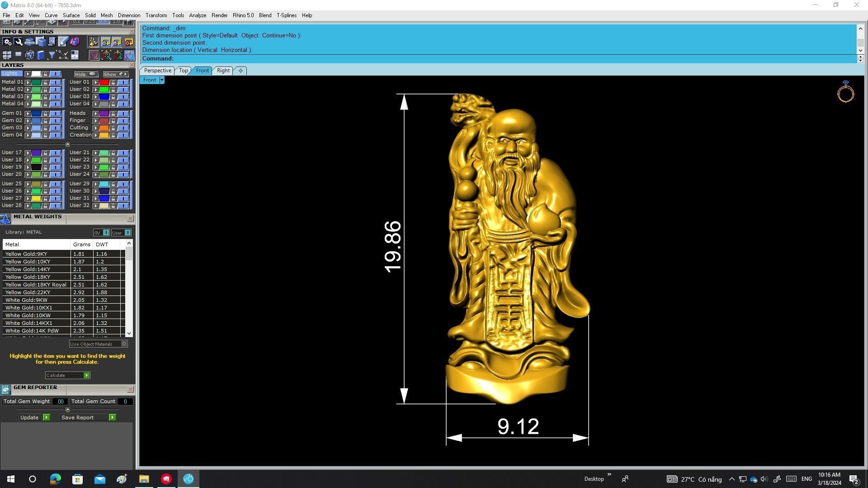Pick the red User 01 color swatch

click(104, 83)
